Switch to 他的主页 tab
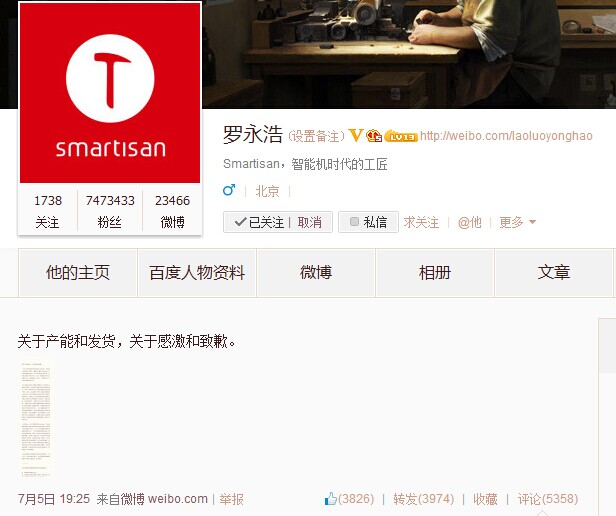The image size is (616, 516). click(78, 273)
